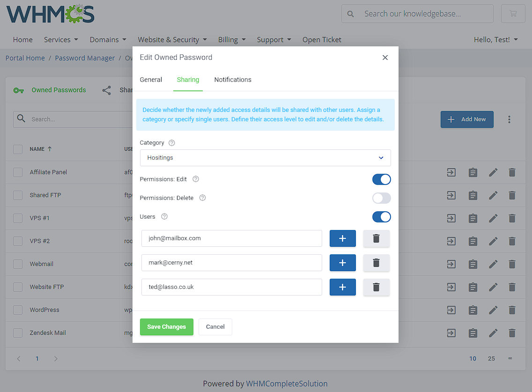Image resolution: width=532 pixels, height=392 pixels.
Task: Click the clipboard icon in VPS #2 row
Action: click(473, 241)
